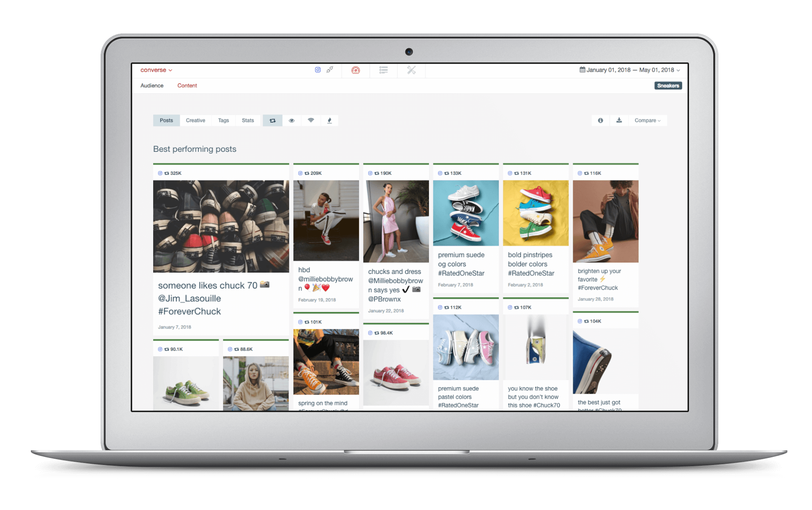Select the list view icon
Viewport: 812px width, 510px height.
click(383, 70)
